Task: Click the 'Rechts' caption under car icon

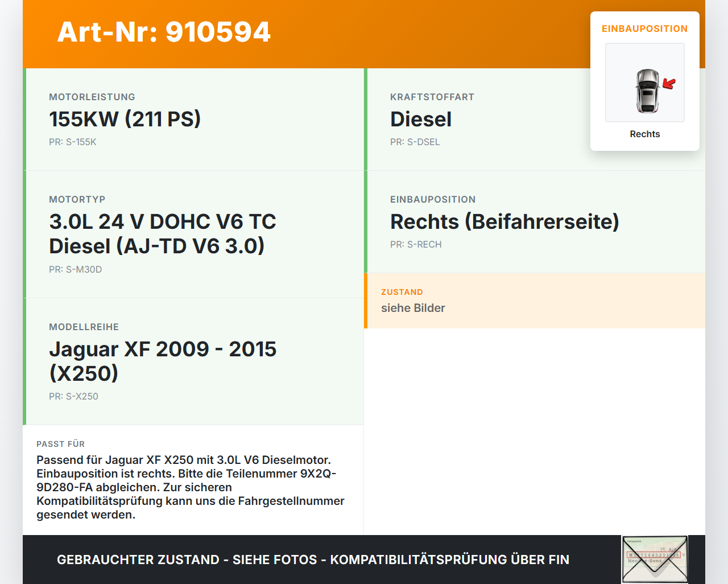Action: click(x=645, y=134)
